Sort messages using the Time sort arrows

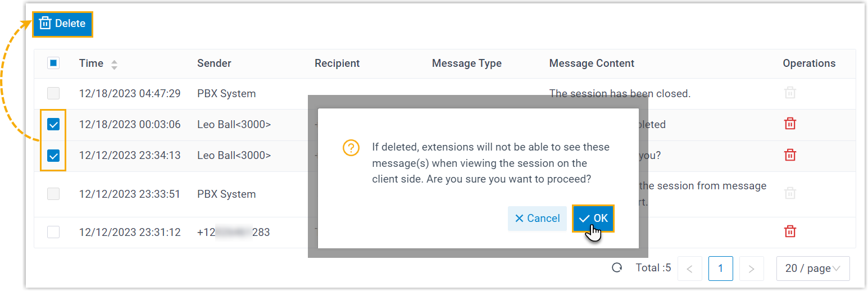tap(115, 64)
